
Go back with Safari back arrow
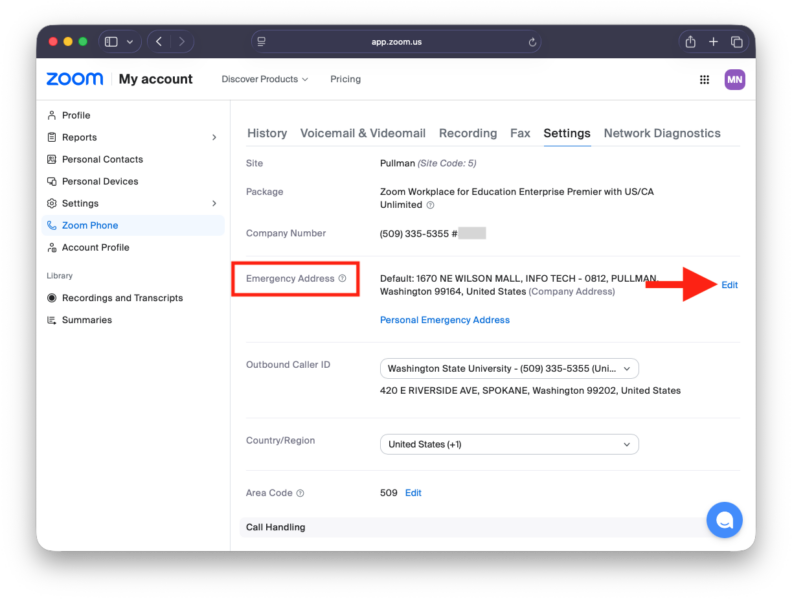(159, 41)
